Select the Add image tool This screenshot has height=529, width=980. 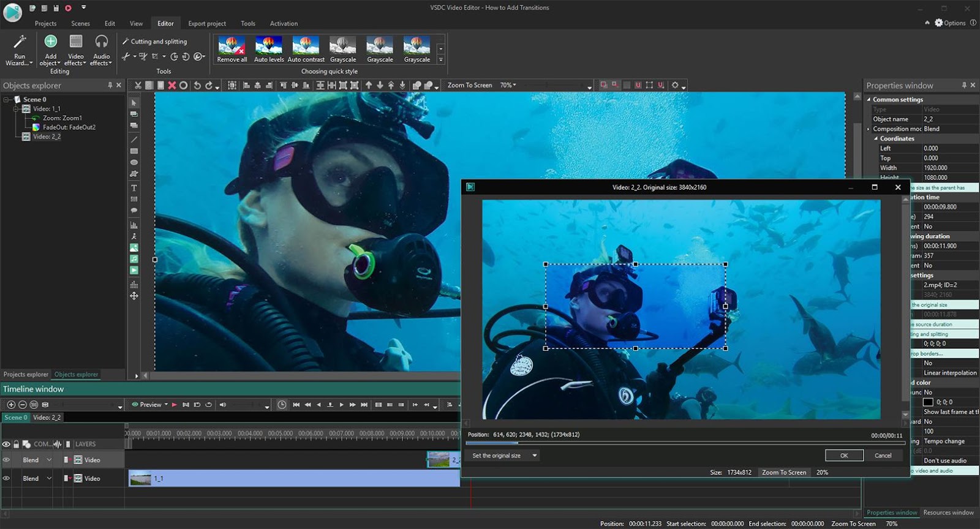coord(134,248)
